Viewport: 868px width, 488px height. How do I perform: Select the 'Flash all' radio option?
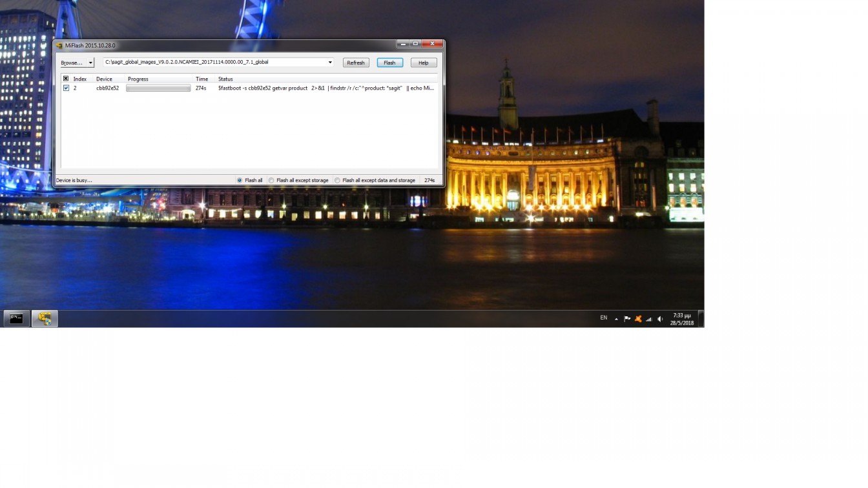240,180
